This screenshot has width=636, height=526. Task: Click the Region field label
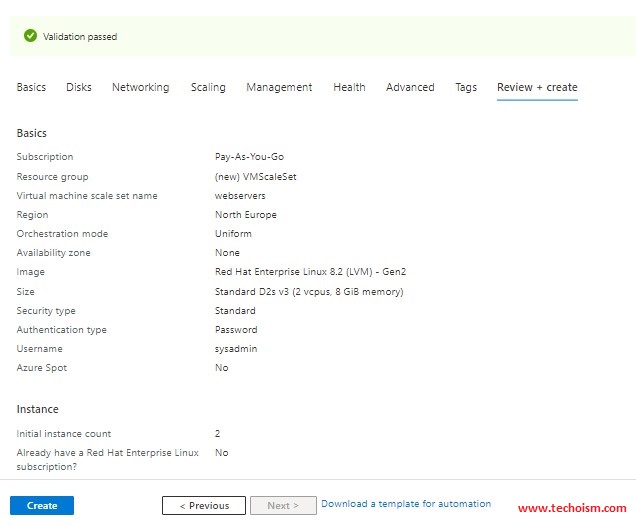click(x=32, y=215)
